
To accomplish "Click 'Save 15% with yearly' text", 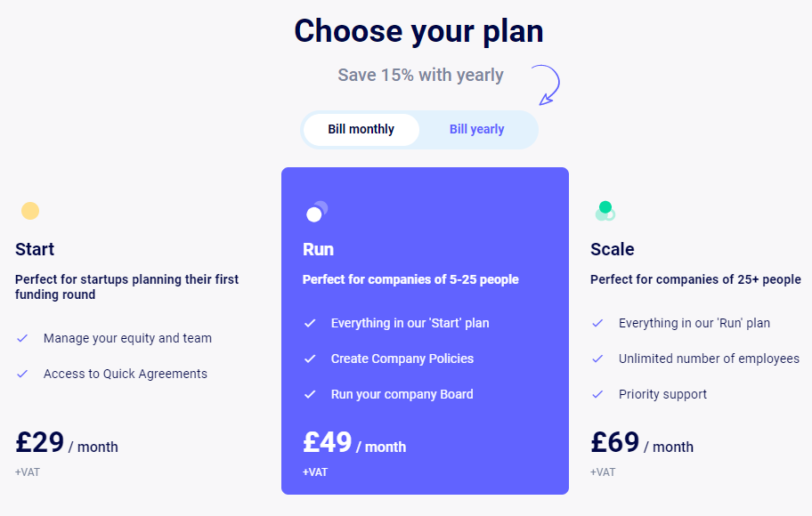I will (x=420, y=76).
